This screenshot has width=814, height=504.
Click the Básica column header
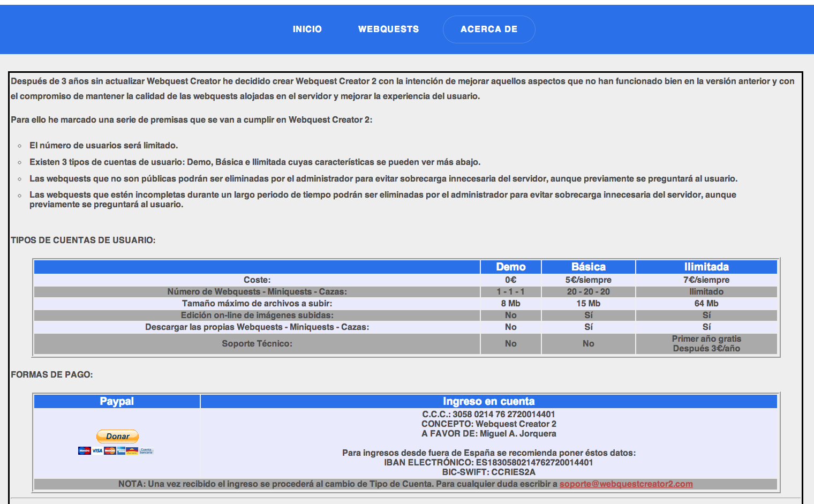pos(588,267)
